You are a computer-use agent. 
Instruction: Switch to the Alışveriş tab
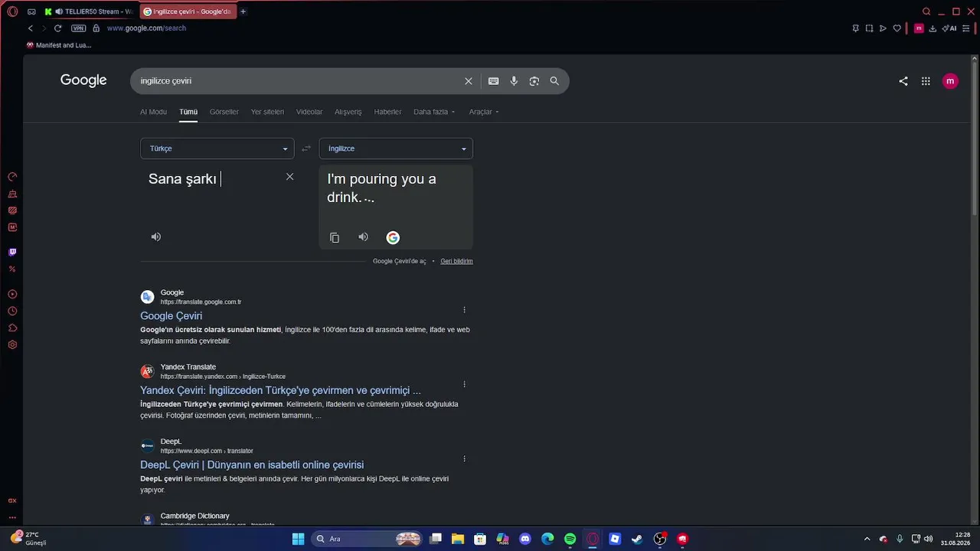click(348, 112)
